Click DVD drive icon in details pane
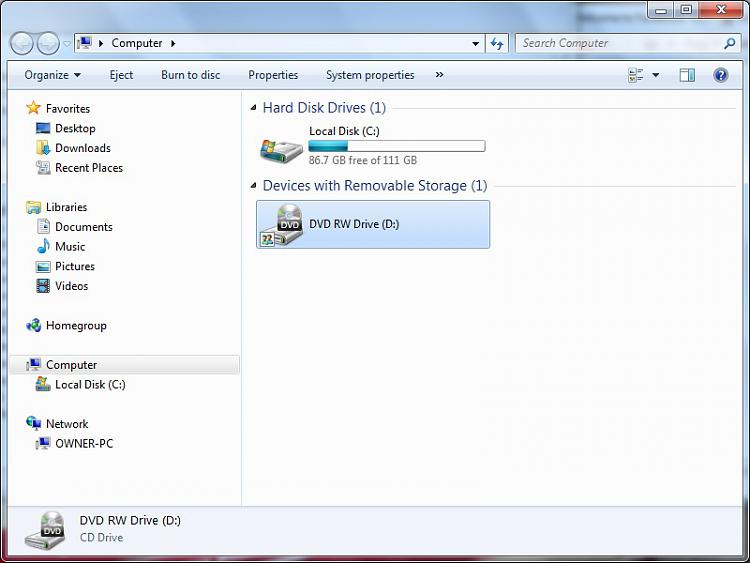This screenshot has width=750, height=563. pos(45,530)
